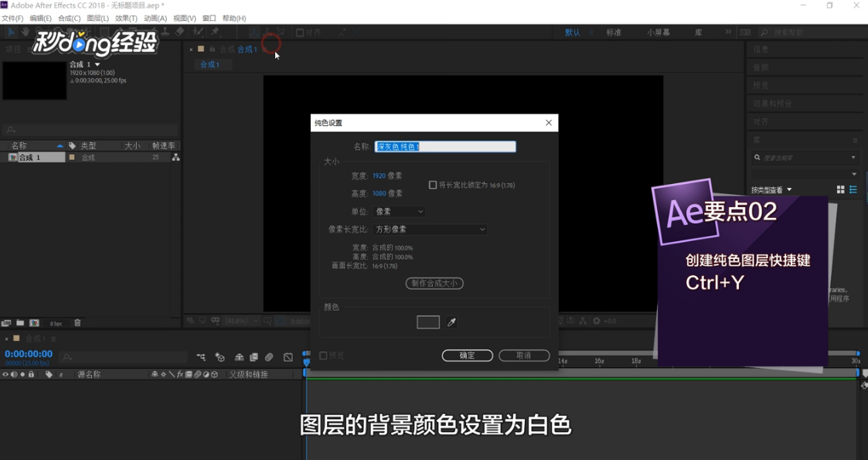This screenshot has height=460, width=868.
Task: Click the 确定 button
Action: pyautogui.click(x=467, y=356)
